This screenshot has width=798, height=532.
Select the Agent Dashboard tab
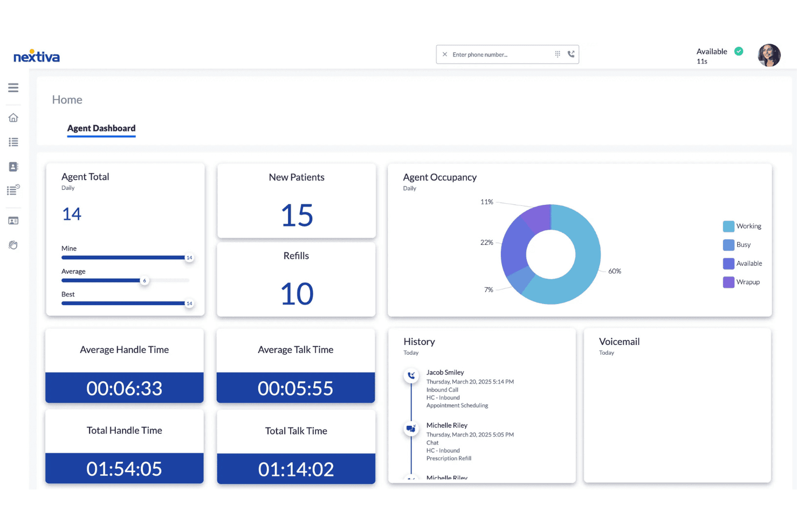101,128
